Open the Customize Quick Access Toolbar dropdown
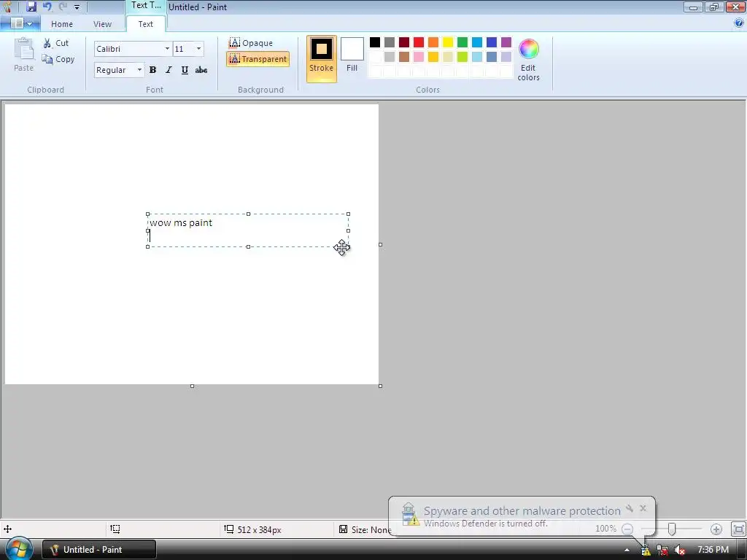747x560 pixels. (x=77, y=7)
